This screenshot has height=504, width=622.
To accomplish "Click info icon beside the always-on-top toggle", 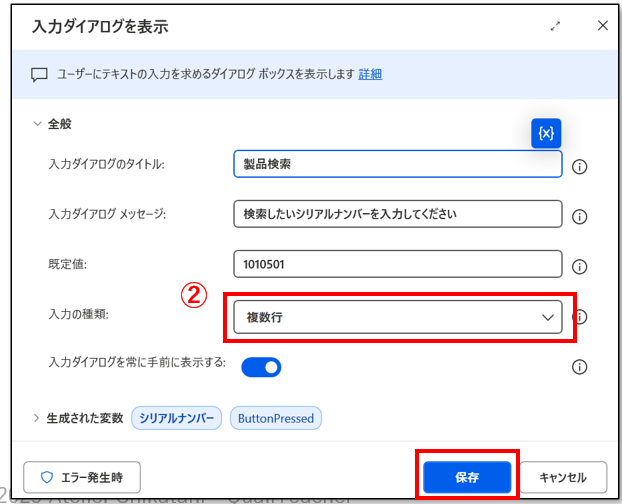I will (579, 367).
